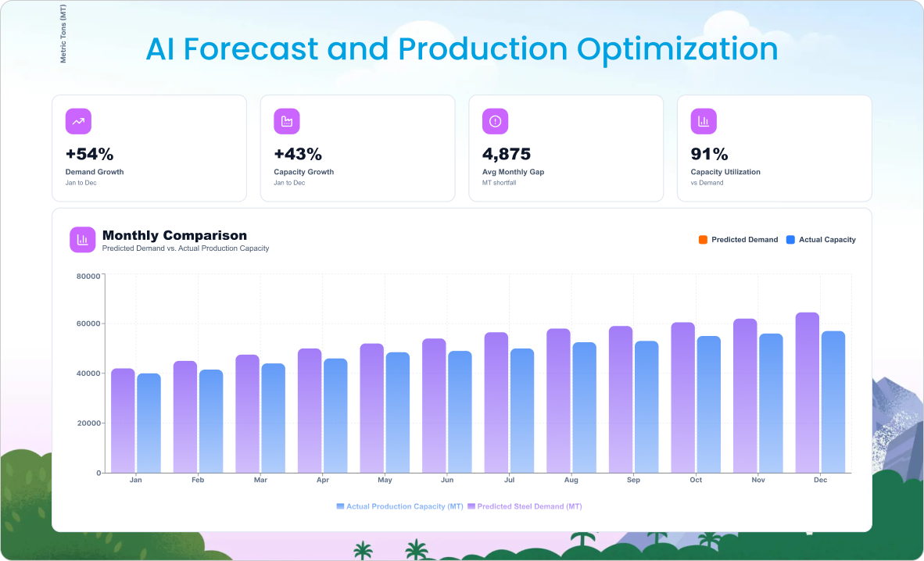Click the AI Forecast and Production Optimization title
924x561 pixels.
[x=462, y=49]
